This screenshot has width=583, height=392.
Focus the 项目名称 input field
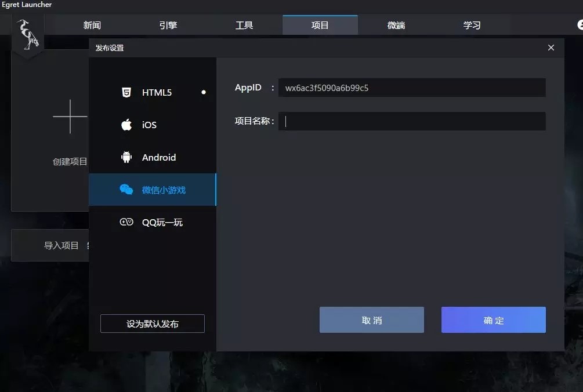[412, 121]
